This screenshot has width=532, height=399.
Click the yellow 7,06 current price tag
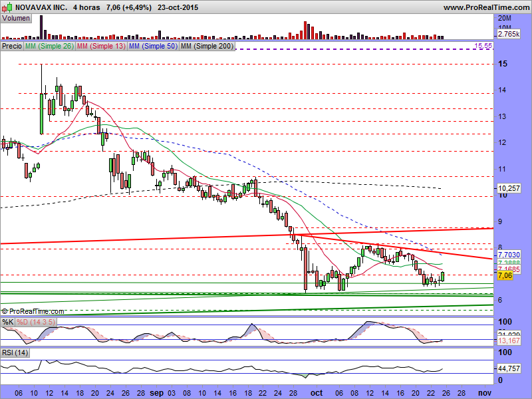[x=505, y=275]
